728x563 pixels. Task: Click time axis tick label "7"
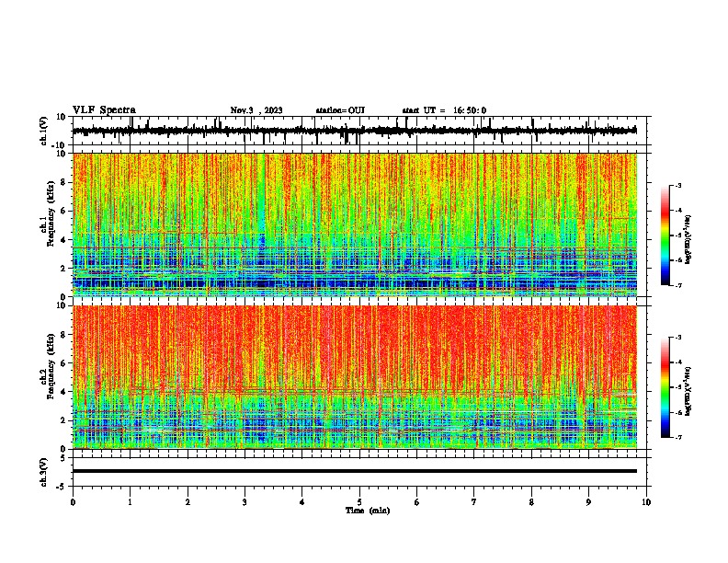474,502
